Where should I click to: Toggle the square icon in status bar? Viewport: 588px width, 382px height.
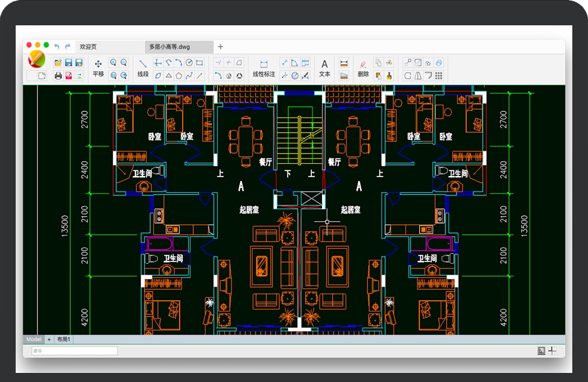tap(541, 351)
